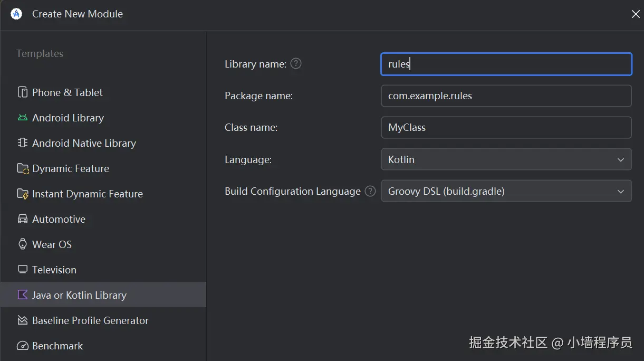Screen dimensions: 644x361
Task: Show help for Build Configuration Language
Action: pos(371,191)
